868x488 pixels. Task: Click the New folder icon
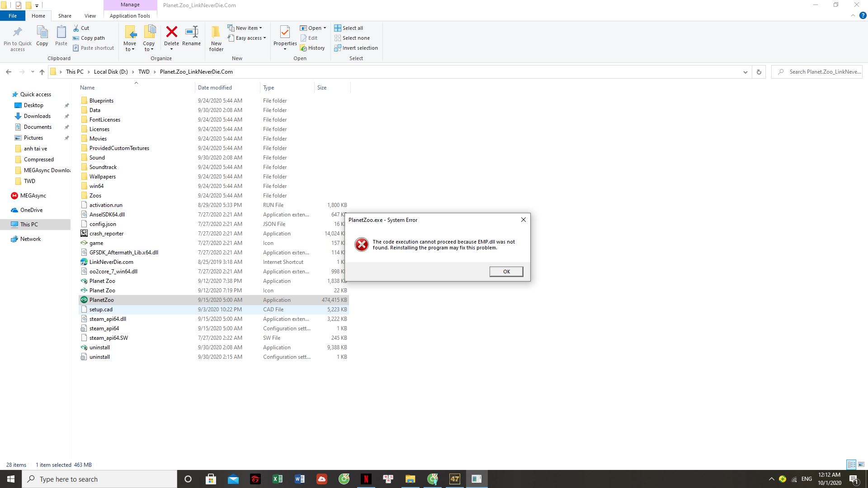[216, 38]
